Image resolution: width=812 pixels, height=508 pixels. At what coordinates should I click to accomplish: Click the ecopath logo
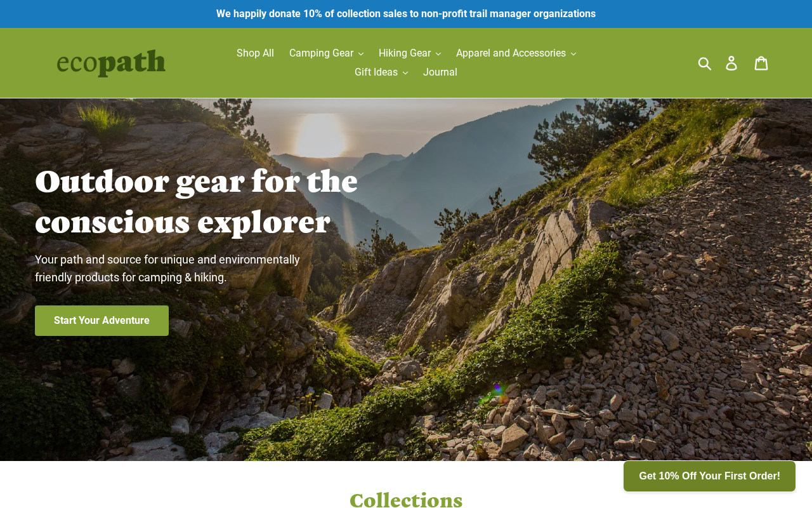111,63
